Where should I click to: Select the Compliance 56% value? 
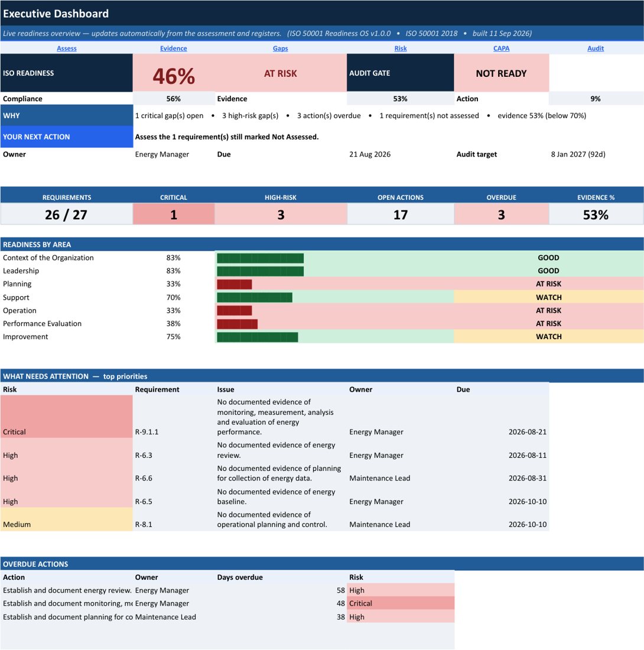tap(174, 99)
